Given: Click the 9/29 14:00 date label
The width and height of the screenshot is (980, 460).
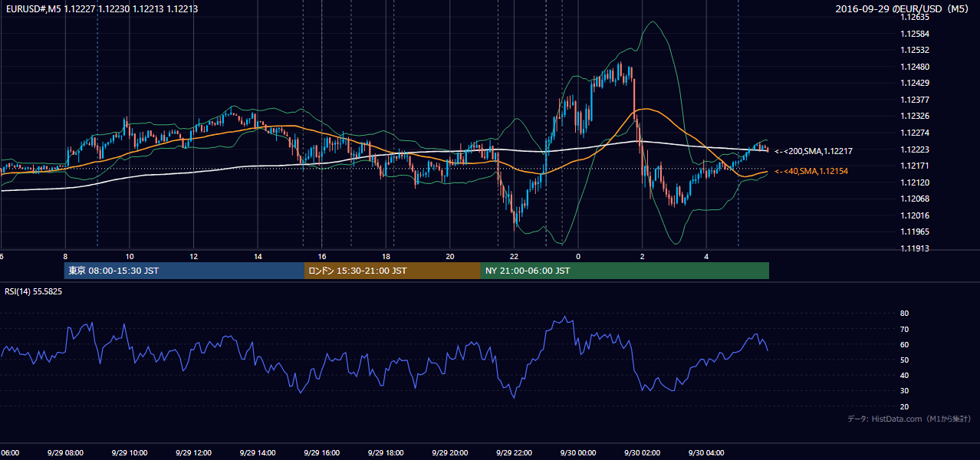Looking at the screenshot, I should pos(258,453).
